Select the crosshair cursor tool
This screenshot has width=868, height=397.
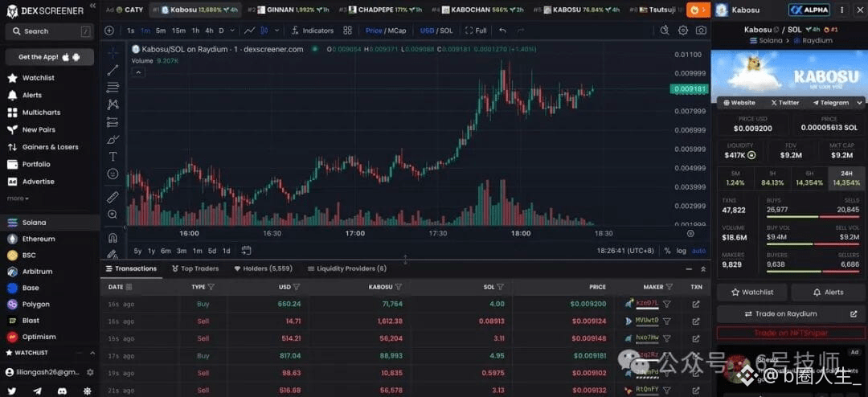coord(113,52)
